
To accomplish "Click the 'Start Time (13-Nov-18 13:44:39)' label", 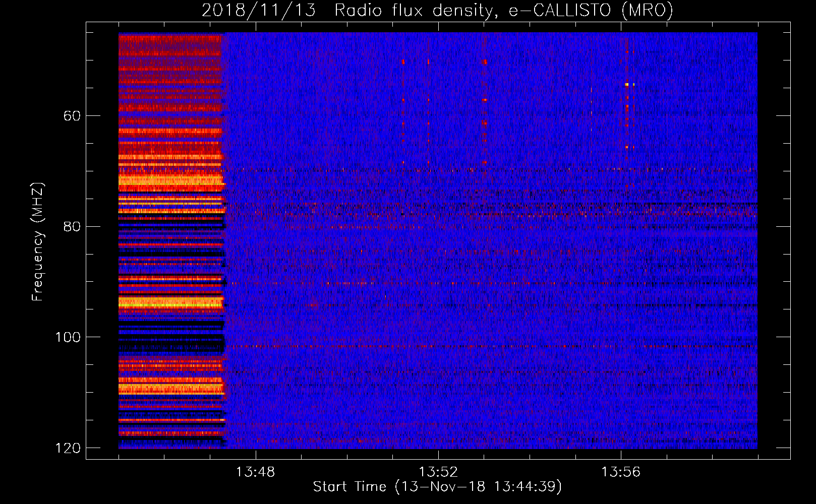I will (437, 487).
